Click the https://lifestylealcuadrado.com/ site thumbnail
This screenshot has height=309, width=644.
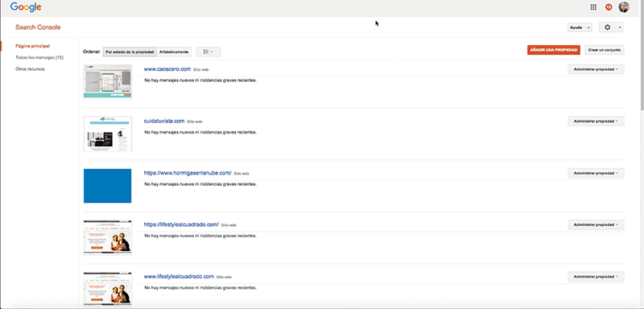point(108,237)
